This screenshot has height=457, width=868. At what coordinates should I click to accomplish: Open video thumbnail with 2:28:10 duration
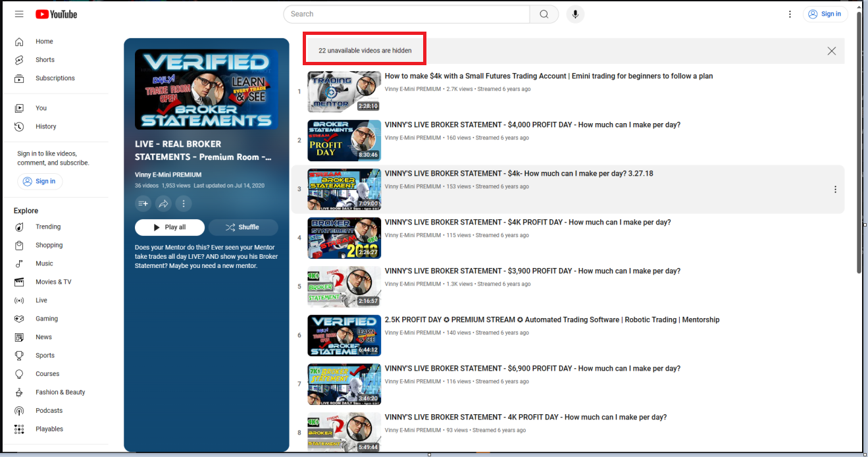tap(344, 92)
